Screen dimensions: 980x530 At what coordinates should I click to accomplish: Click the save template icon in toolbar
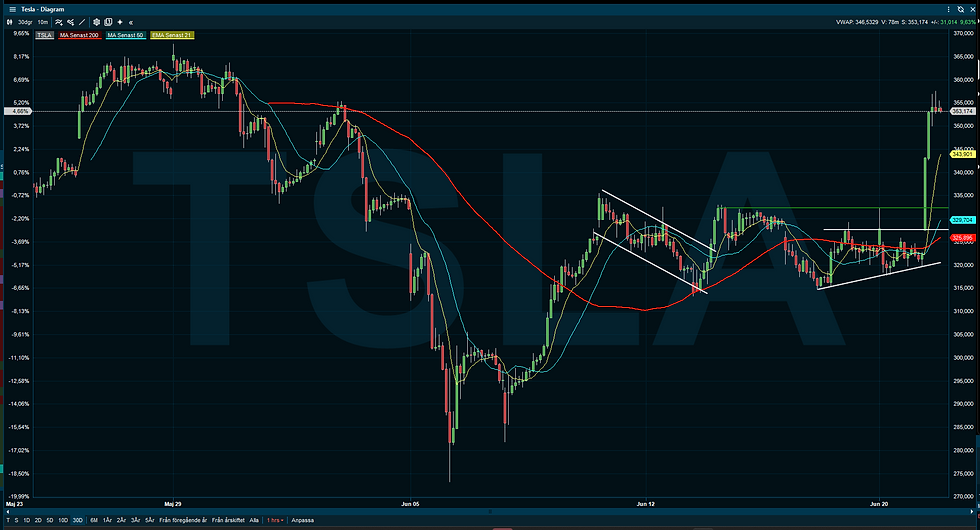pyautogui.click(x=108, y=22)
